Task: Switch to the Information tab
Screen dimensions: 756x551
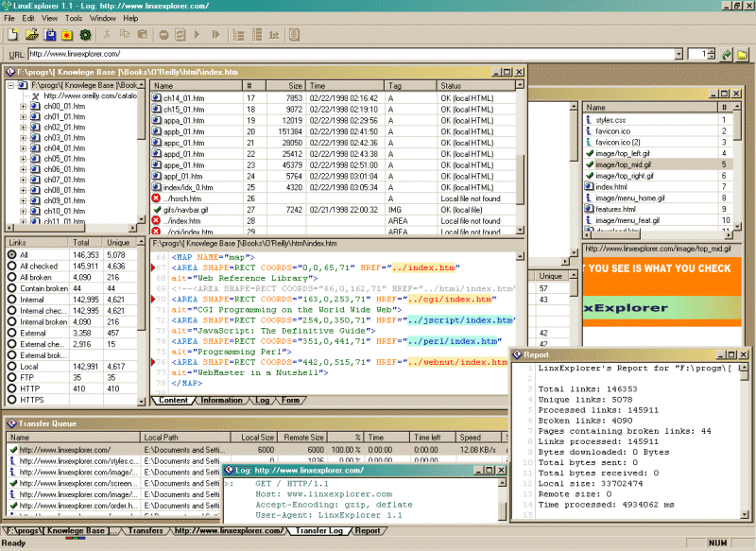Action: tap(221, 400)
